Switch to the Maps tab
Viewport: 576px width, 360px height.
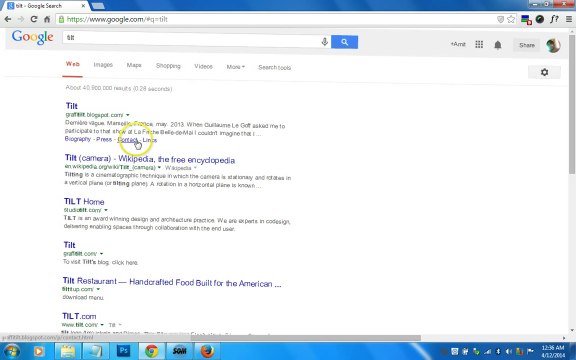click(134, 65)
